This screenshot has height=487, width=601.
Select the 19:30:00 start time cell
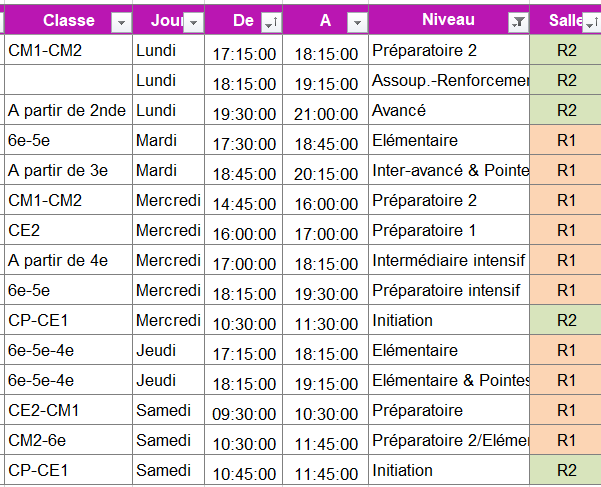pos(244,110)
